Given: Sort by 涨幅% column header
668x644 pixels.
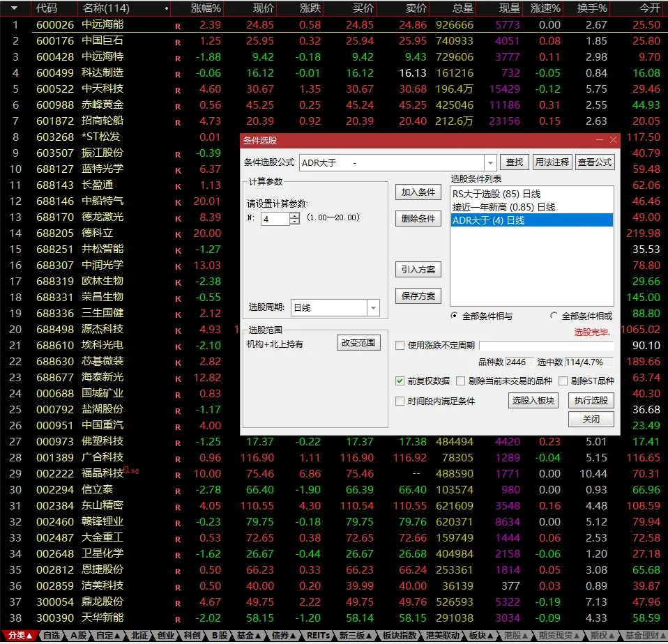Looking at the screenshot, I should coord(206,8).
